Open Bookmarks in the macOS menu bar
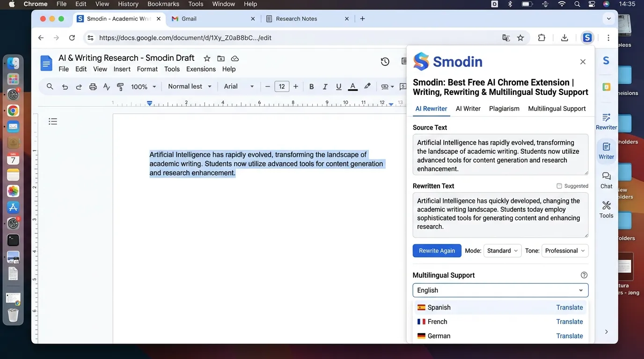 163,4
